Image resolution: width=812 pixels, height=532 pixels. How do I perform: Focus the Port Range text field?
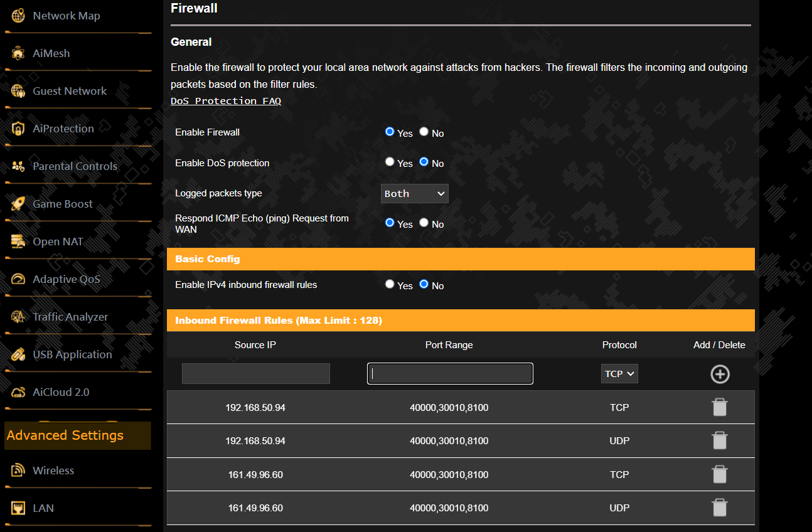pyautogui.click(x=450, y=373)
